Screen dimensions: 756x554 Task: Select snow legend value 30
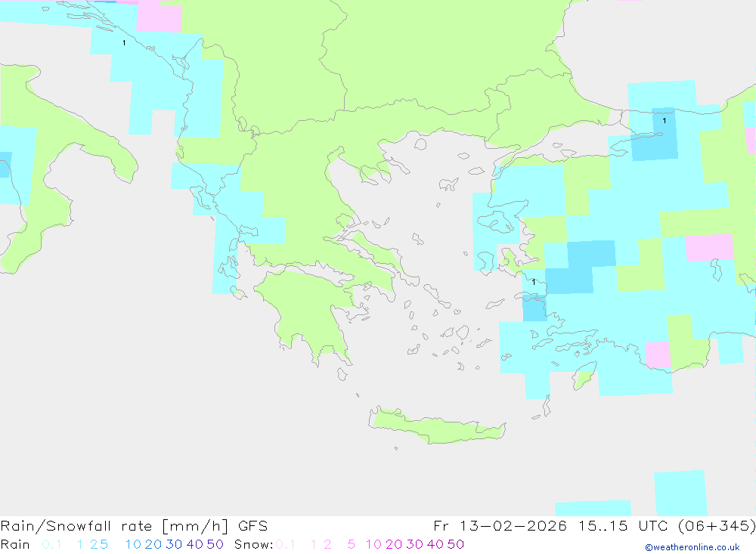pyautogui.click(x=414, y=544)
